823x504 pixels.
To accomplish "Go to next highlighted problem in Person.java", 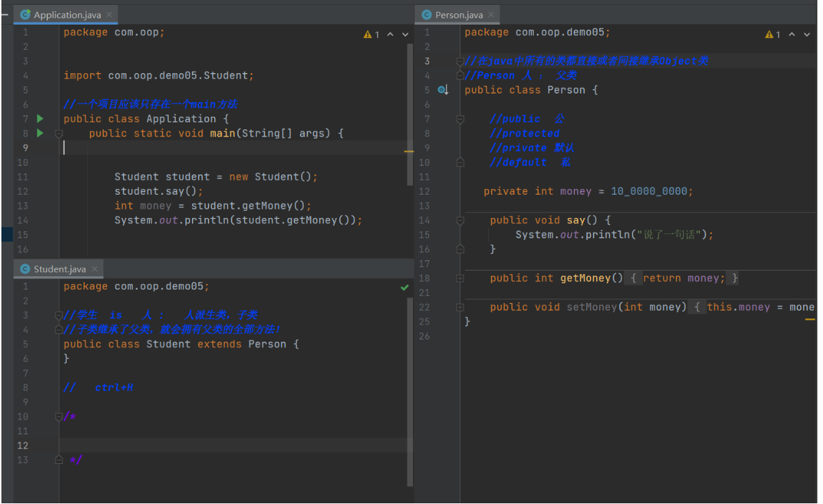I will tap(807, 34).
